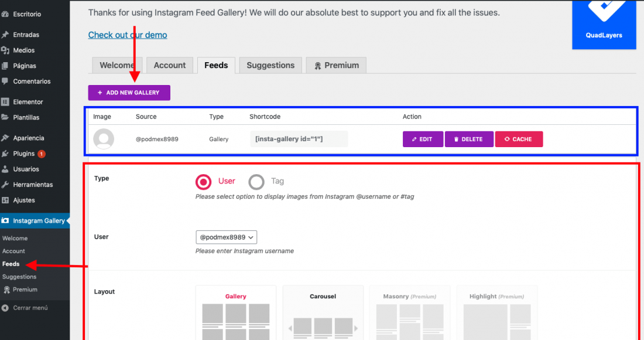
Task: Click the @podmex8989 avatar image
Action: pyautogui.click(x=104, y=139)
